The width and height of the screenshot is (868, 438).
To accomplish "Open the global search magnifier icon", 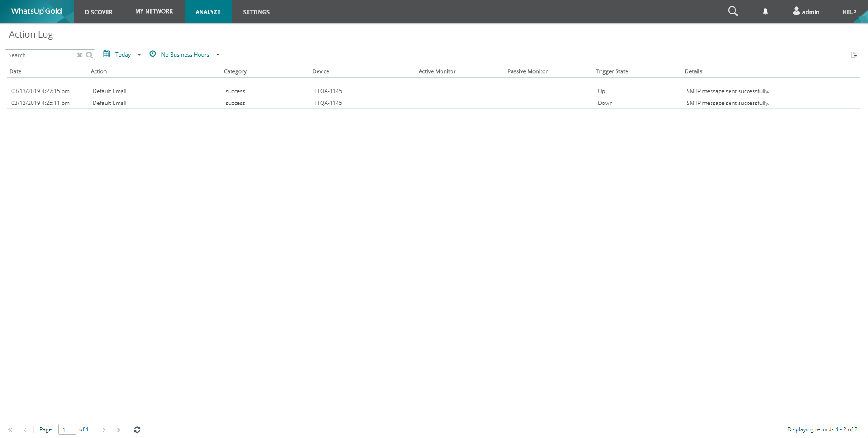I will tap(733, 11).
